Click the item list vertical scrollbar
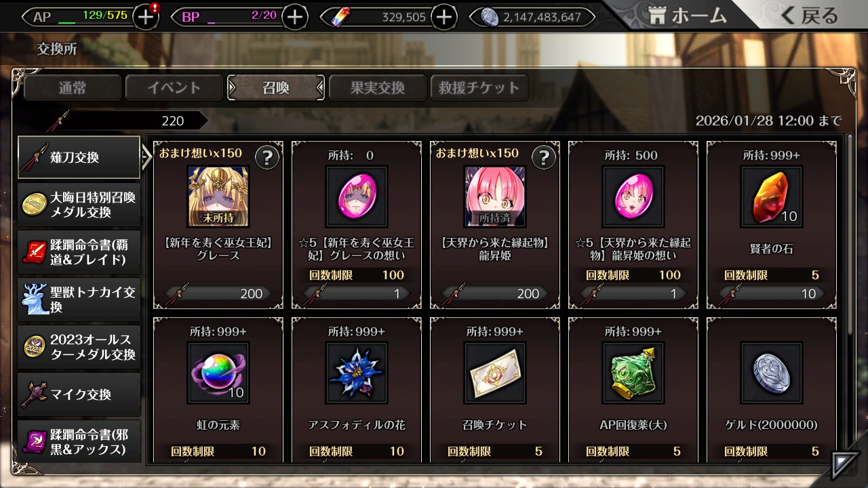The height and width of the screenshot is (488, 868). tap(850, 234)
